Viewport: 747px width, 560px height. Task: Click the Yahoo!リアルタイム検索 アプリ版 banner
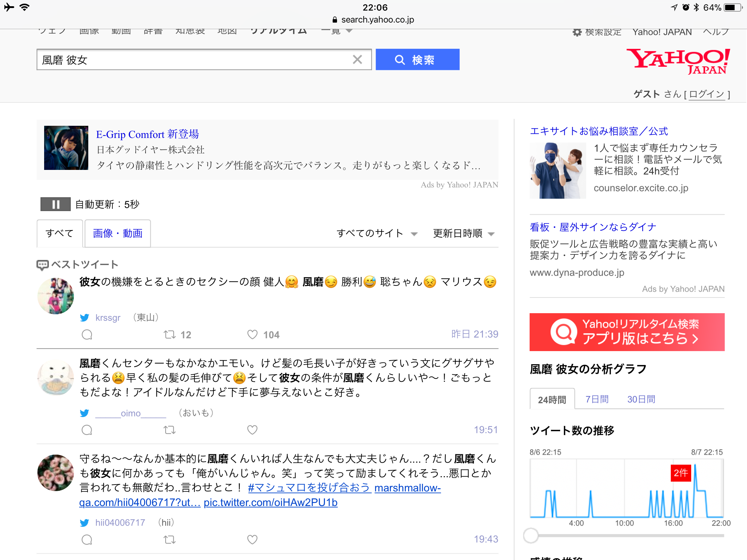[627, 332]
